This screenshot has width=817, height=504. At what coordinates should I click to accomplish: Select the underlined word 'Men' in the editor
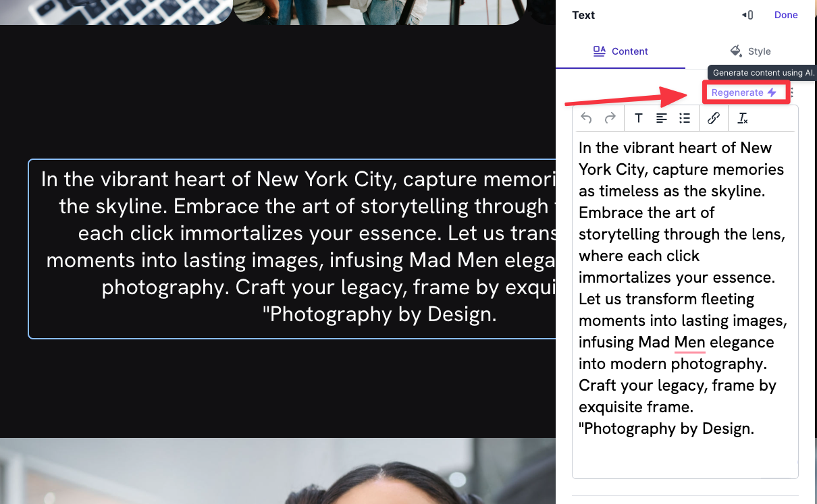(689, 342)
